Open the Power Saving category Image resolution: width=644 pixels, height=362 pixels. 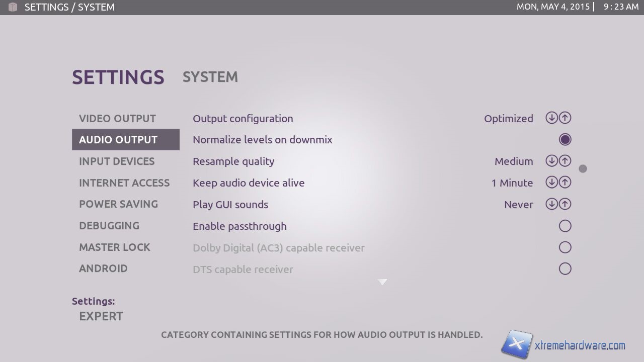(x=118, y=204)
